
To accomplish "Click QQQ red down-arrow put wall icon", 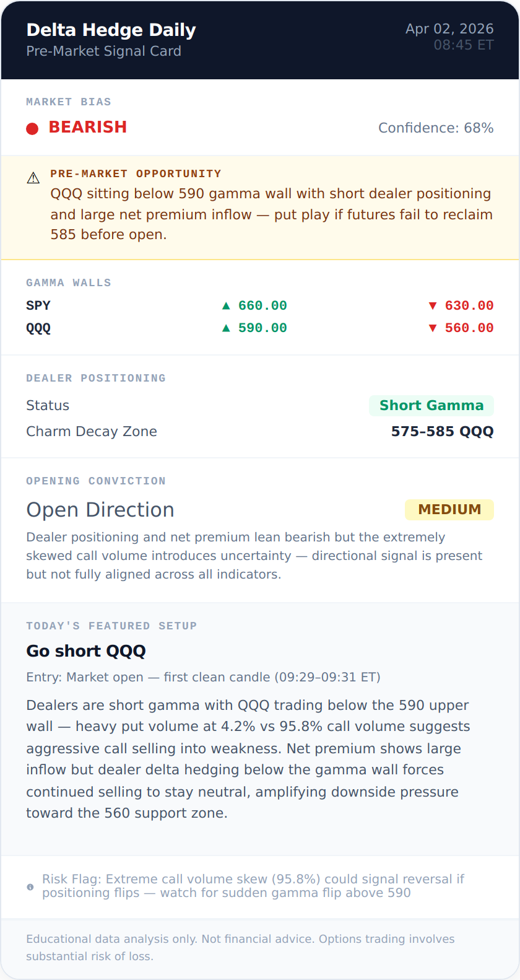I will (433, 328).
